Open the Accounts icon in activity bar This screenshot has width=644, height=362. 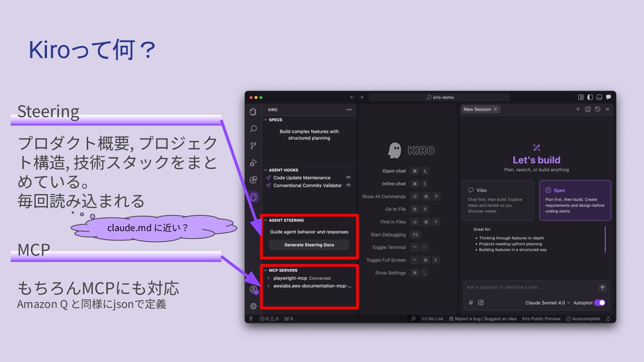pyautogui.click(x=254, y=290)
